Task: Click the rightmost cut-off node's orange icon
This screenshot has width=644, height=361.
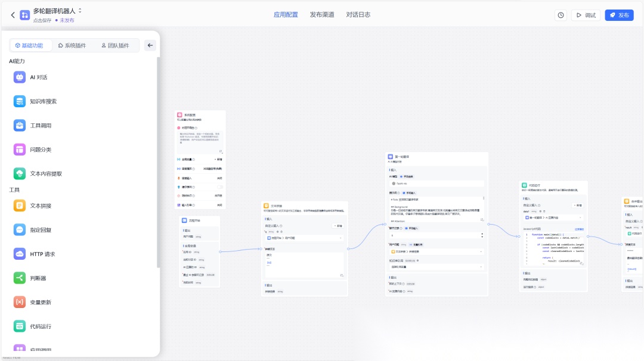Action: tap(627, 201)
